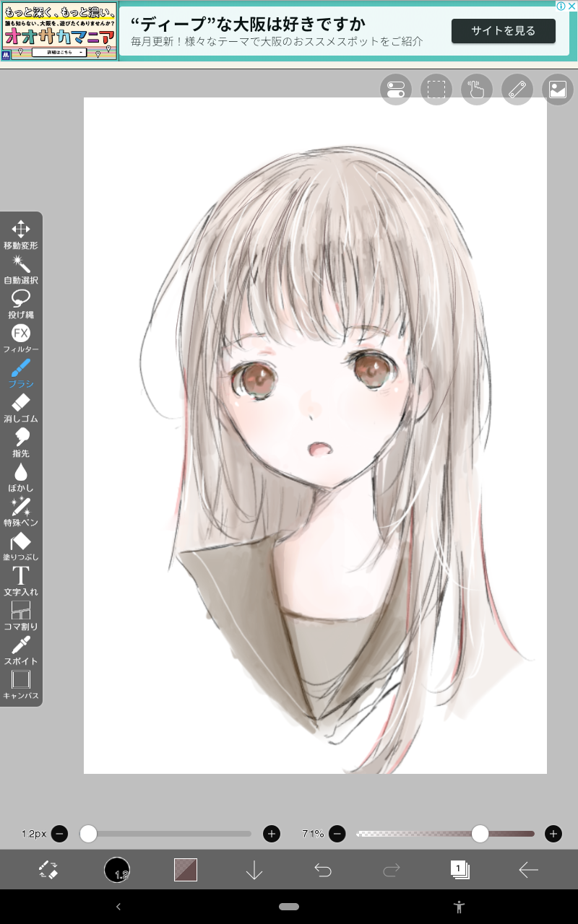Select the 指先 smudge tool
This screenshot has width=578, height=924.
tap(21, 443)
